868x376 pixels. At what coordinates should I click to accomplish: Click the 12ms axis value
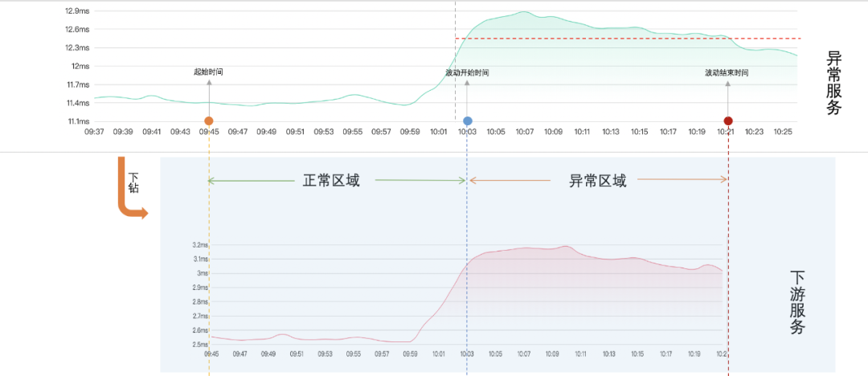coord(81,66)
